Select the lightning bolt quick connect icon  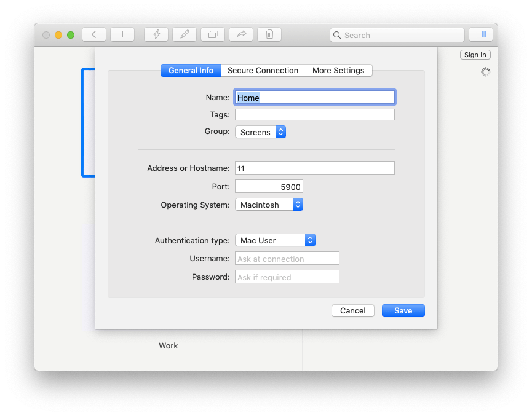[156, 34]
